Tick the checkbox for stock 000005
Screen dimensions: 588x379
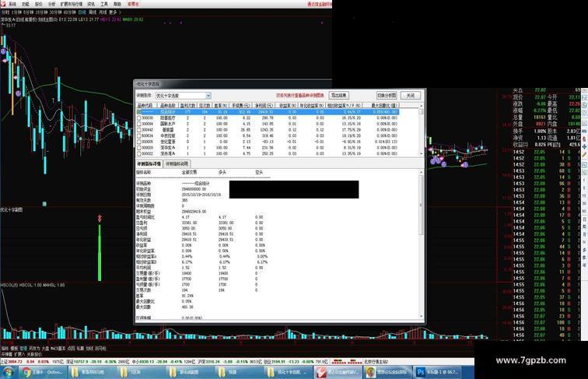(x=139, y=142)
